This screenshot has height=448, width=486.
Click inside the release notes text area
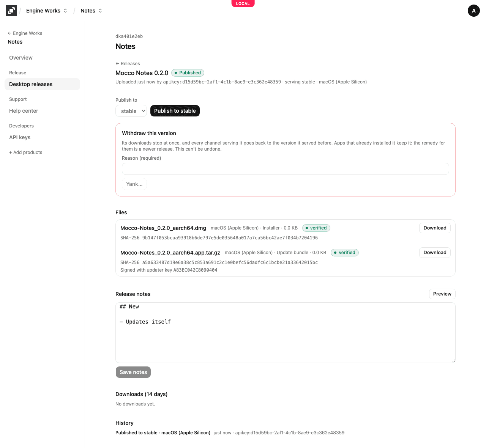tap(286, 333)
